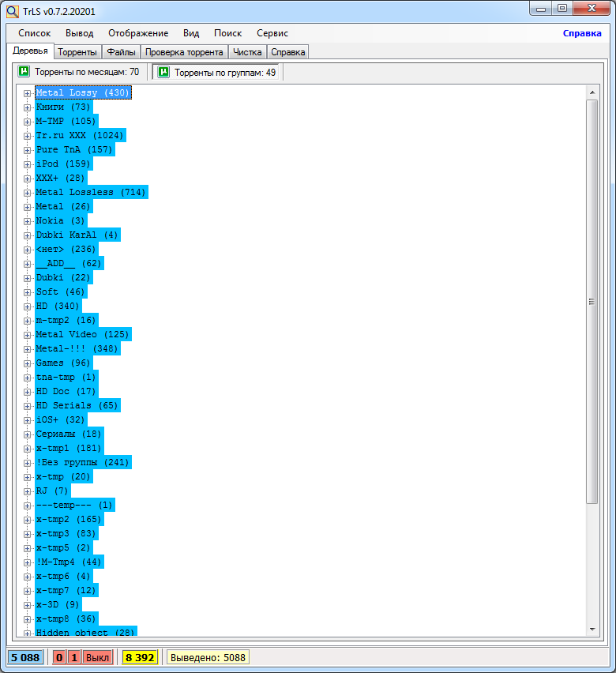This screenshot has width=616, height=673.
Task: Select the Metal (26) group
Action: click(x=63, y=206)
